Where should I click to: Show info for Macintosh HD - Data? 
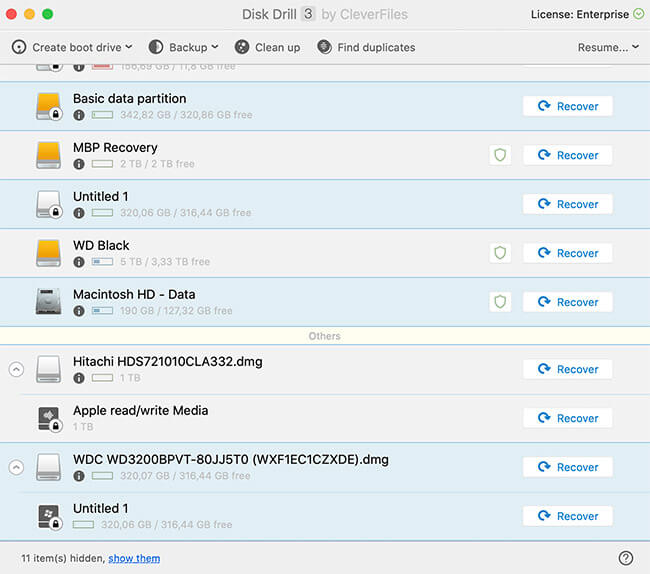(79, 311)
